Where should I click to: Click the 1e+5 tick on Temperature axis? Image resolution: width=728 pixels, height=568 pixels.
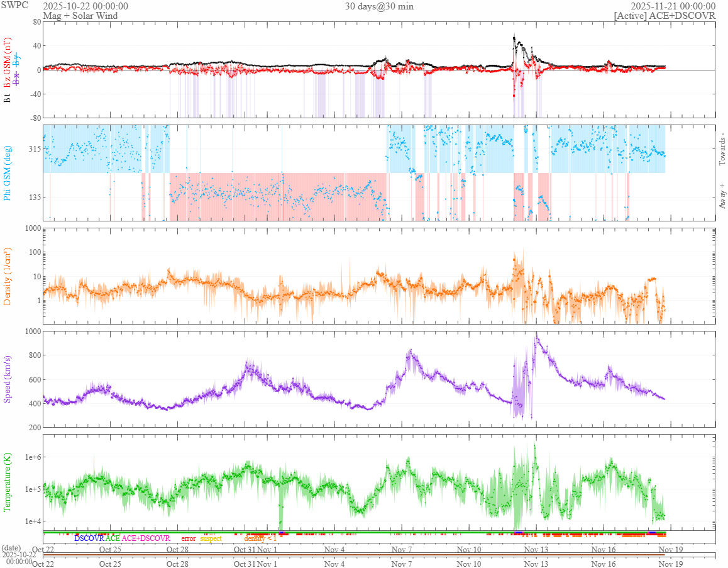coord(33,489)
